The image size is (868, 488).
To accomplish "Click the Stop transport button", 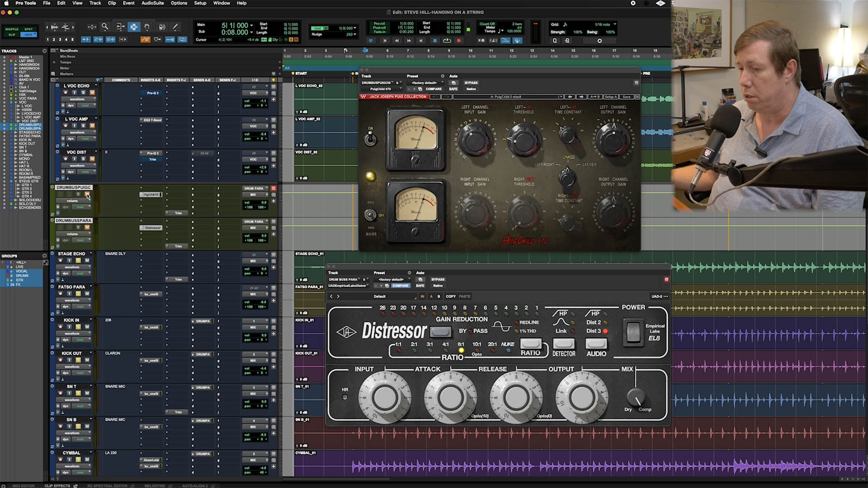I will point(434,41).
